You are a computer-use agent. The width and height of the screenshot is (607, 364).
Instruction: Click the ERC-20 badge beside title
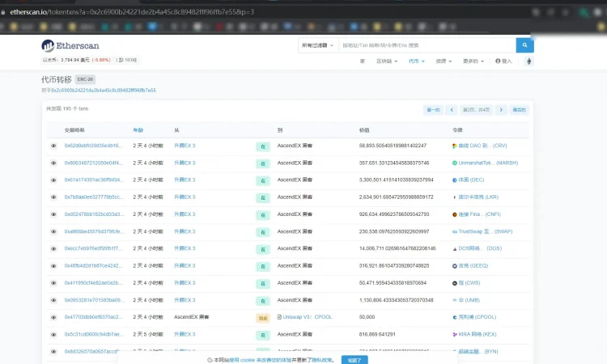click(x=85, y=79)
